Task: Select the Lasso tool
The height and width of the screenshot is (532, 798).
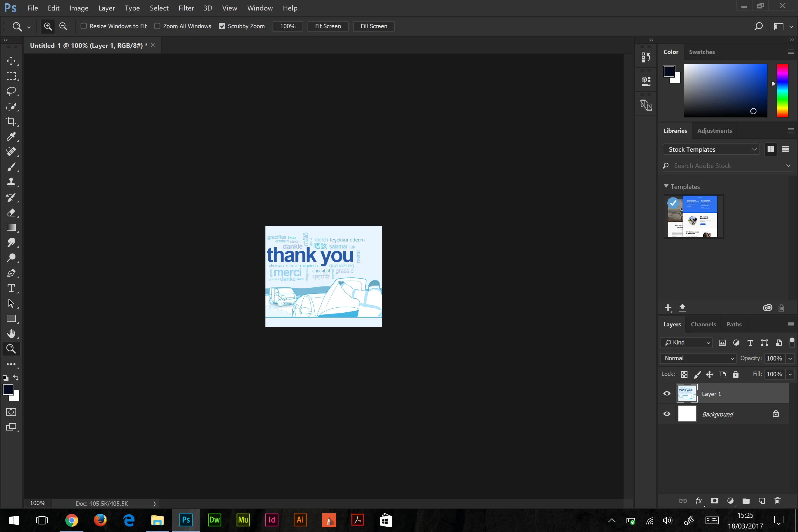Action: click(11, 91)
